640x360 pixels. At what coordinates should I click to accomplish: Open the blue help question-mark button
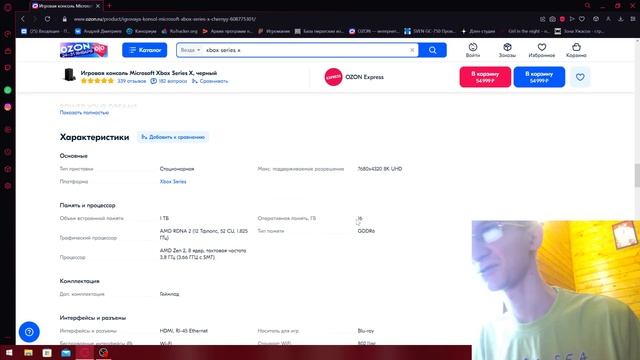[29, 332]
